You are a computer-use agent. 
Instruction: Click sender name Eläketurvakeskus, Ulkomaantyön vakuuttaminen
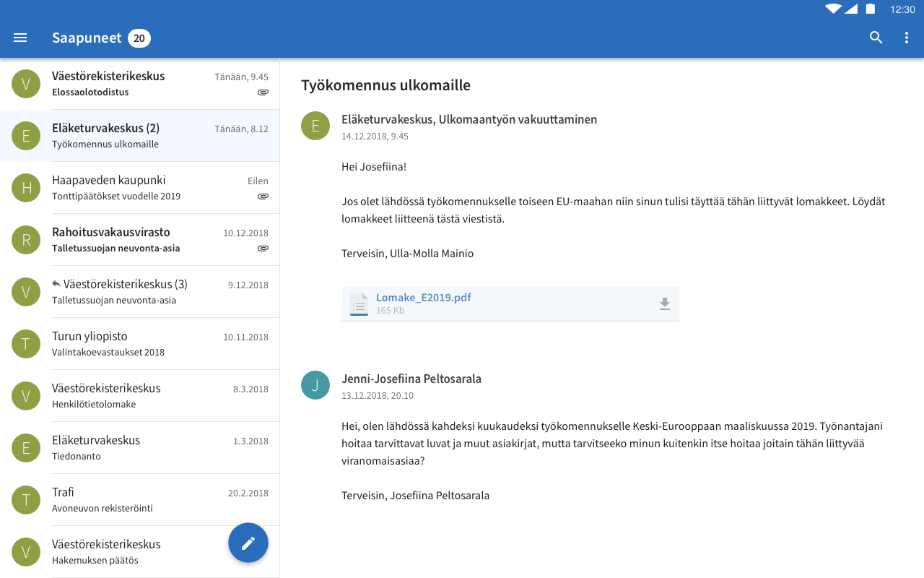pos(469,120)
